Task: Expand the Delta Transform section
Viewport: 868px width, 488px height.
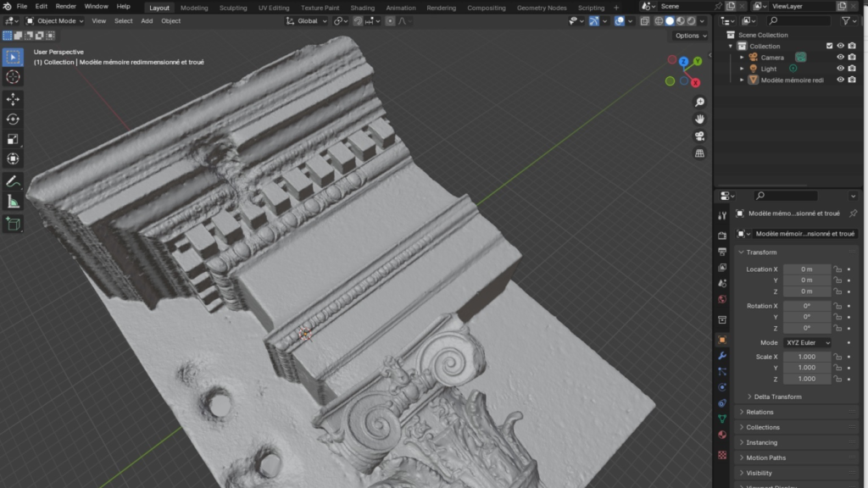Action: click(x=776, y=396)
